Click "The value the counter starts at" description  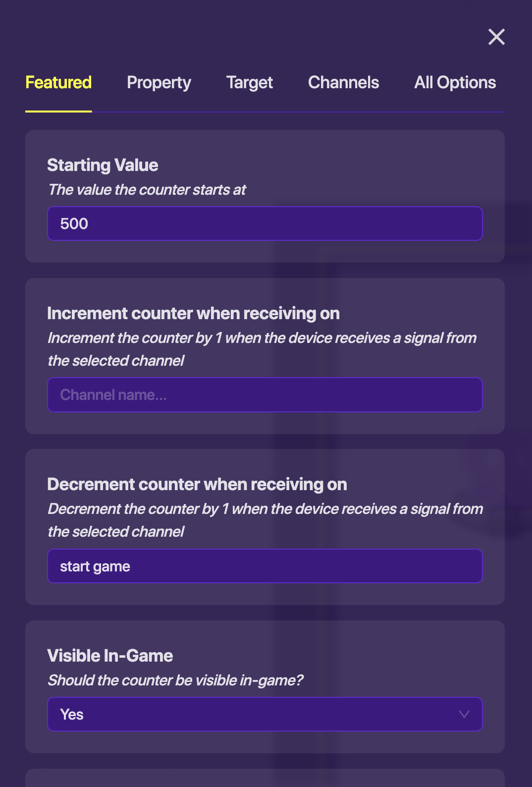[147, 190]
